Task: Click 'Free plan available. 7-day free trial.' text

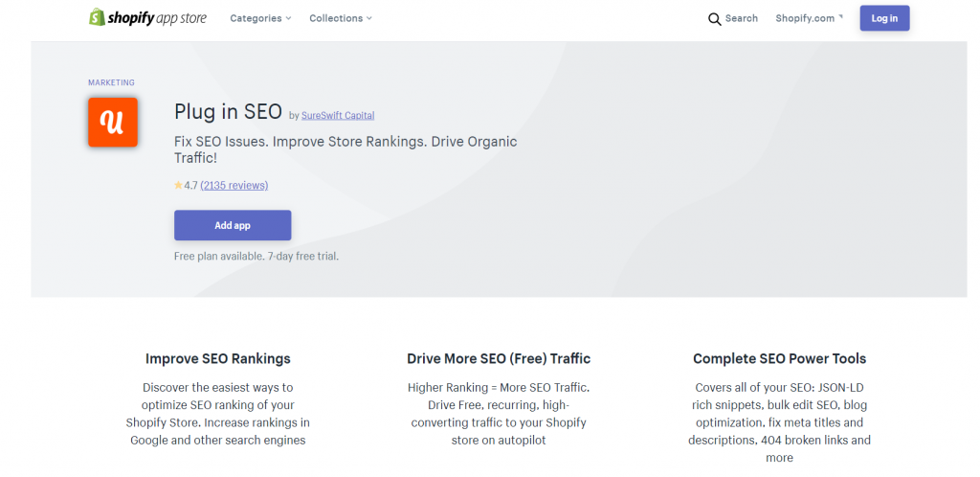Action: pos(256,256)
